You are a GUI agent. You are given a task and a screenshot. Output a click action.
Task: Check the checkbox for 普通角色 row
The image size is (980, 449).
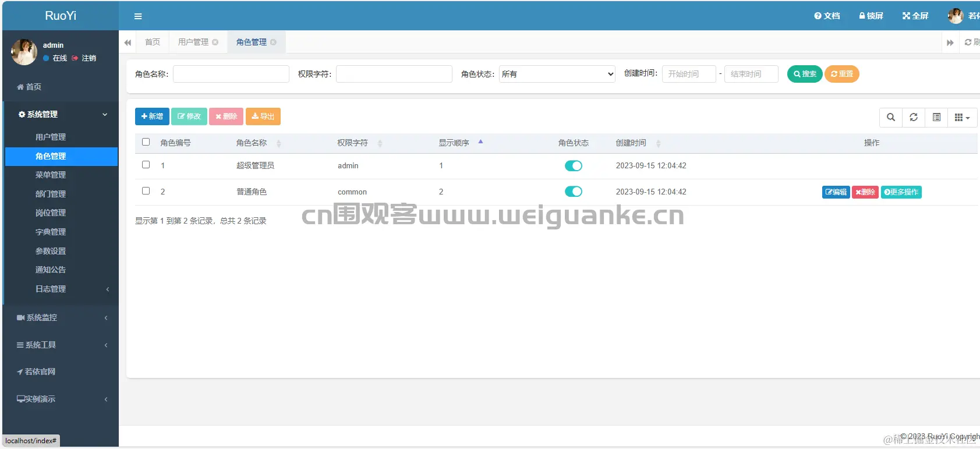coord(146,191)
